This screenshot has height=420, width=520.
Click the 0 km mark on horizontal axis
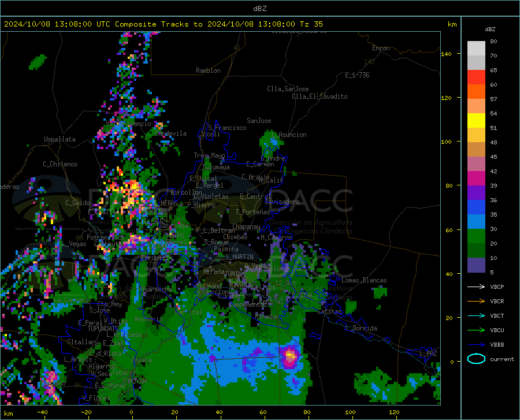click(x=132, y=412)
